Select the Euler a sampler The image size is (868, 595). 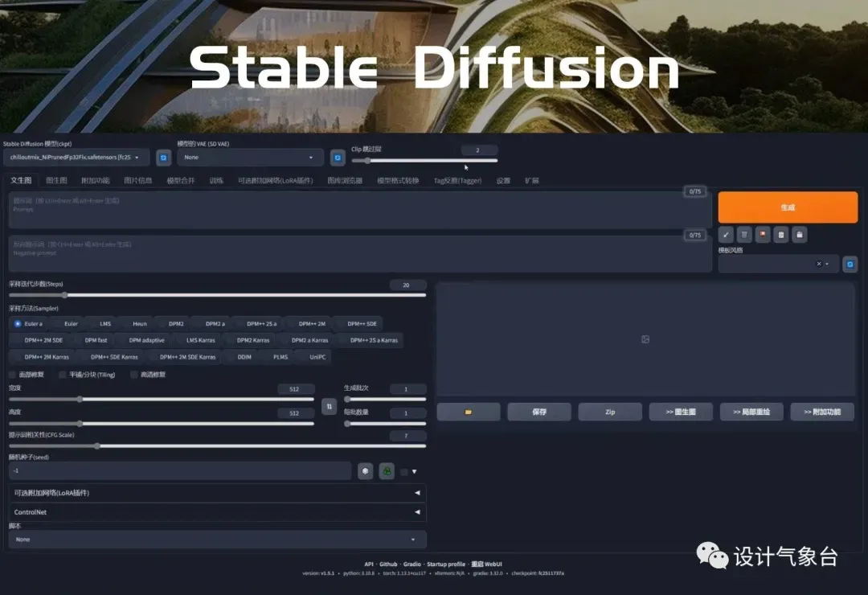click(29, 323)
